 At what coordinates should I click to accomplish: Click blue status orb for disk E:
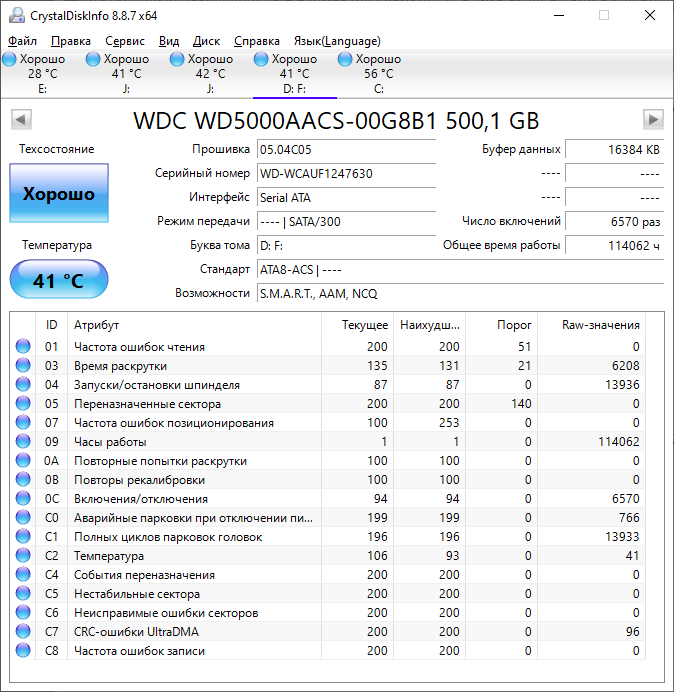pyautogui.click(x=9, y=59)
